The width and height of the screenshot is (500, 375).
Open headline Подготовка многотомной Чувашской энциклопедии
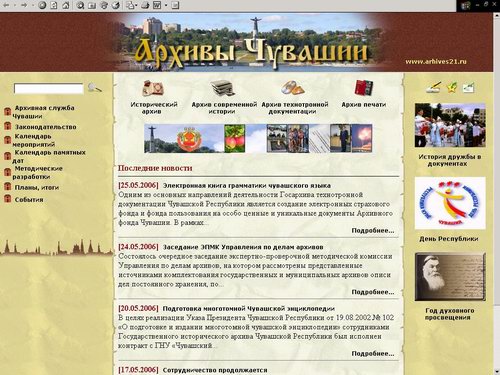249,309
